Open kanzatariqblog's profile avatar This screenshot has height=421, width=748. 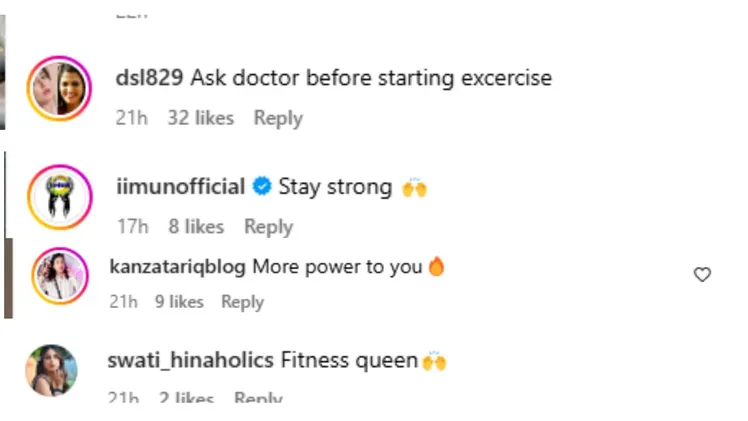pyautogui.click(x=60, y=277)
